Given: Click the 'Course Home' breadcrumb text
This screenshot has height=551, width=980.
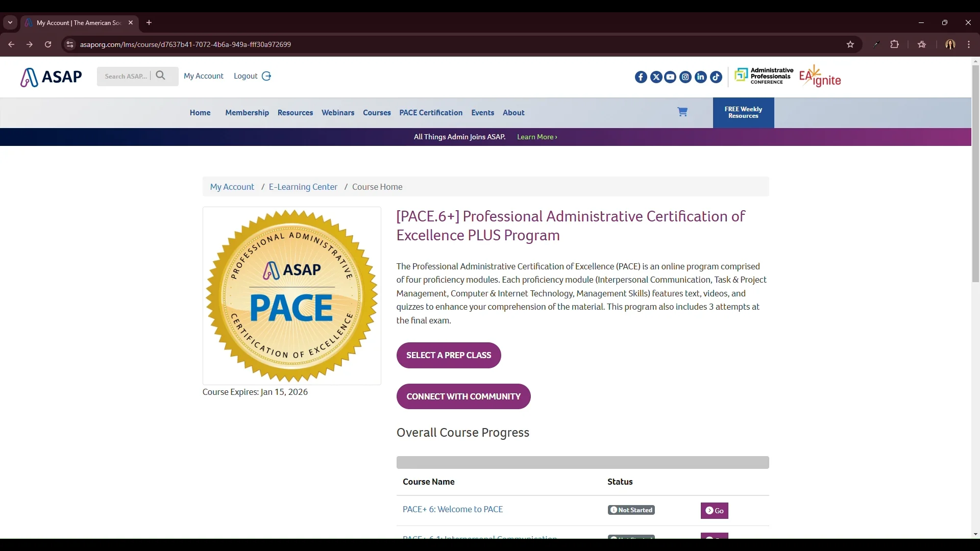Looking at the screenshot, I should click(377, 187).
